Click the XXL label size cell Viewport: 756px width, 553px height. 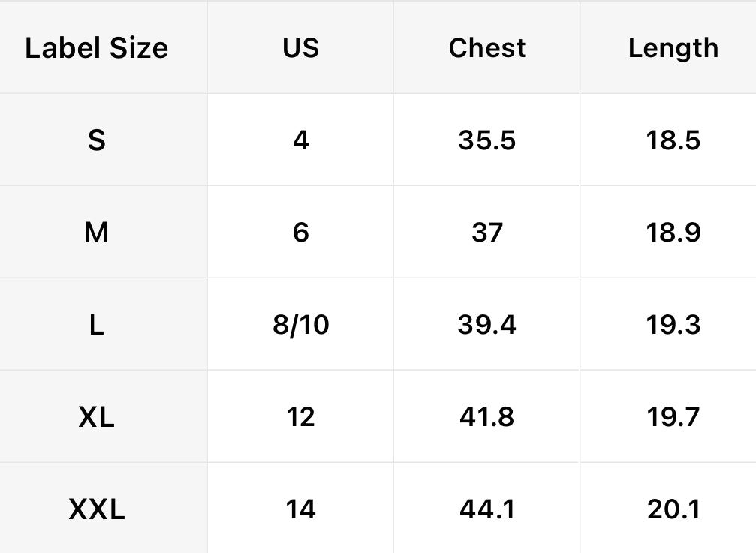click(96, 510)
